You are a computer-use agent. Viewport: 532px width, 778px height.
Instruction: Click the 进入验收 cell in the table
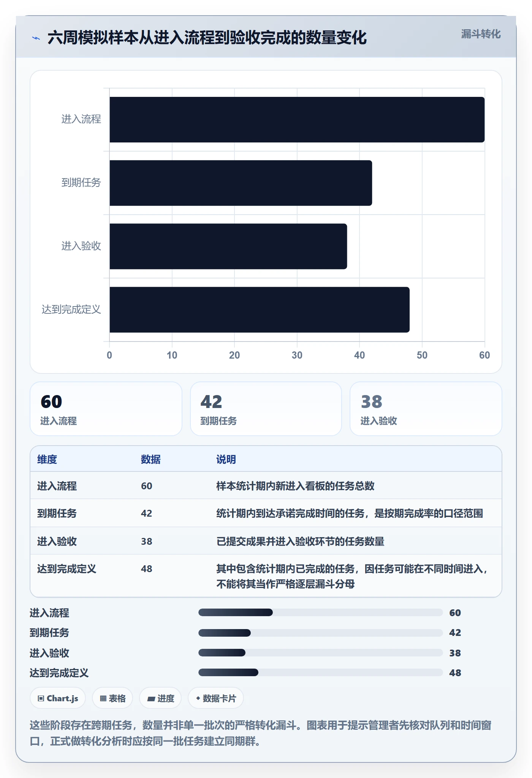tap(57, 541)
